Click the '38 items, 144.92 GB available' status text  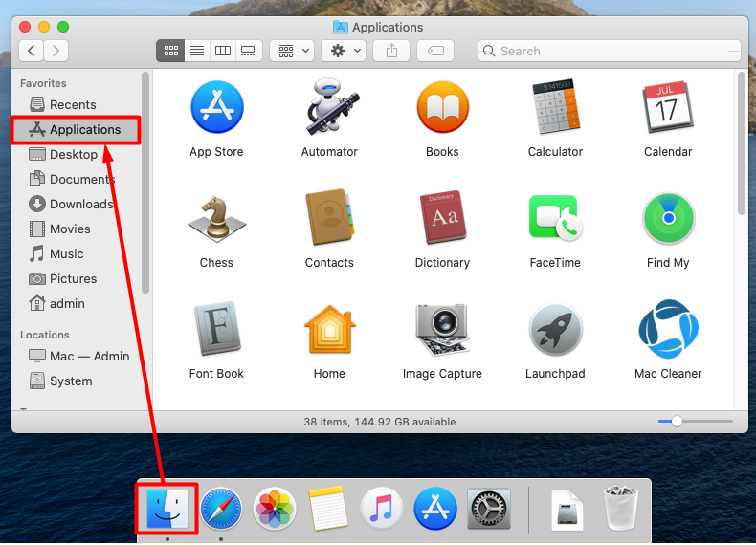pos(380,422)
